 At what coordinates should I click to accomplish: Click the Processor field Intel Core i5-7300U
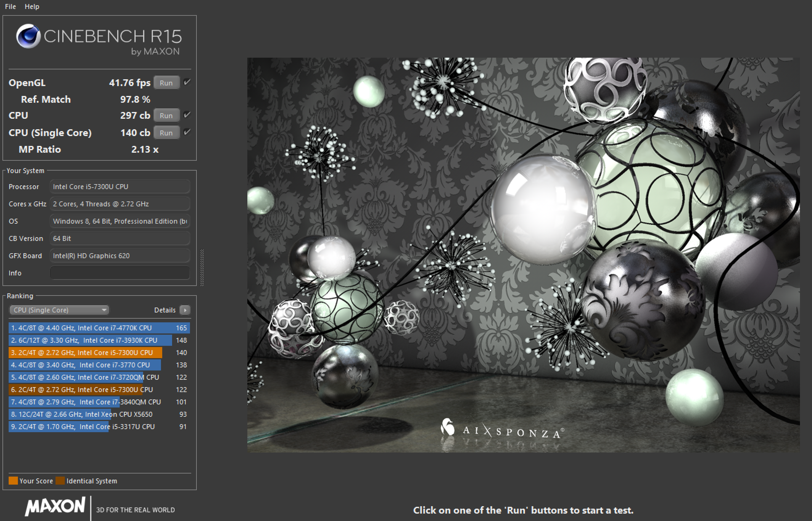coord(120,187)
